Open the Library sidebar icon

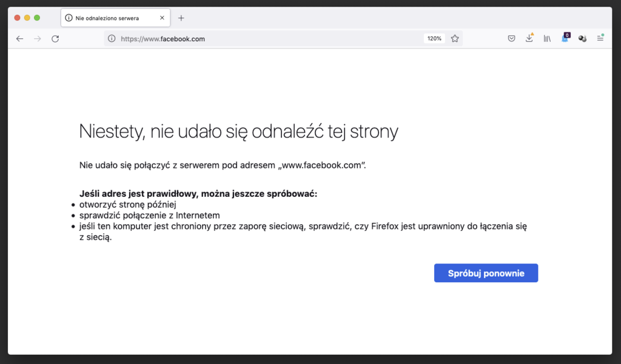547,39
